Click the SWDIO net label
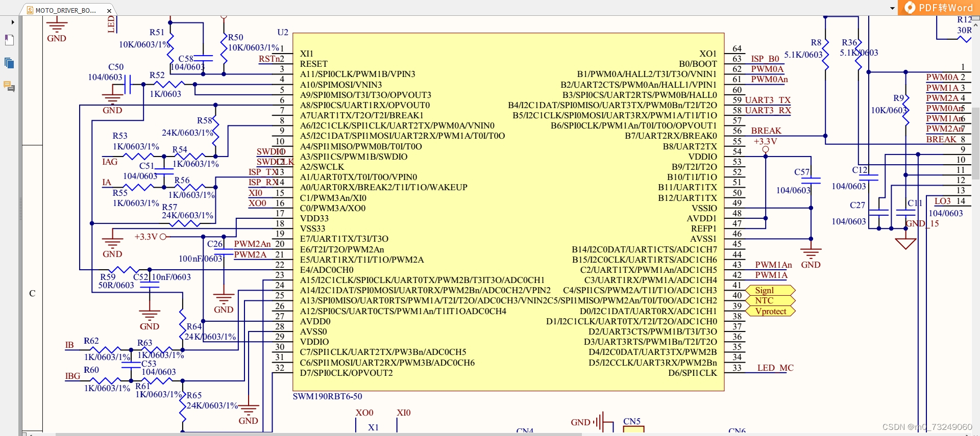Image resolution: width=980 pixels, height=436 pixels. click(x=271, y=151)
